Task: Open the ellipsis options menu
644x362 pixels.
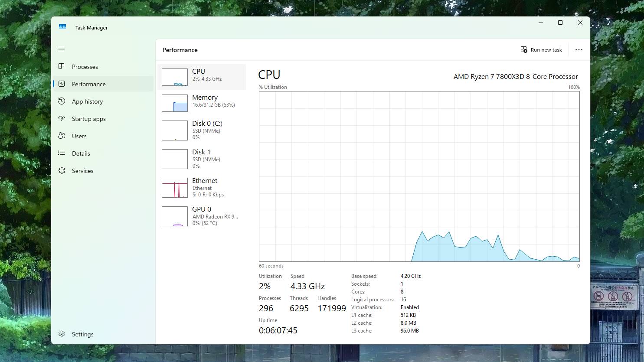Action: click(x=579, y=49)
